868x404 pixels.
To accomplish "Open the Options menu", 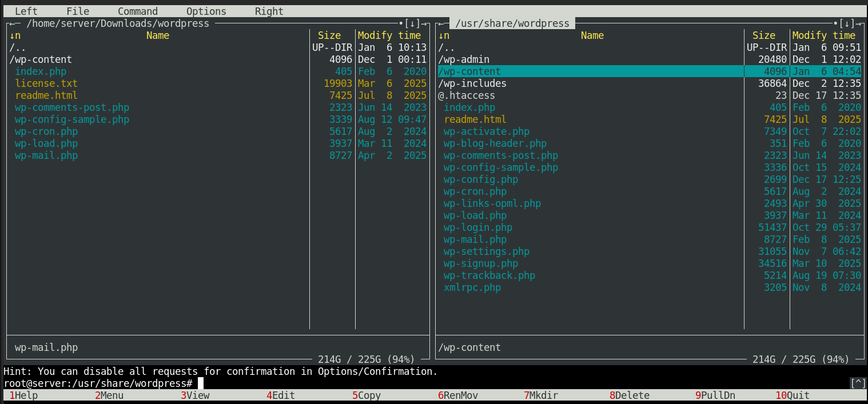I will coord(206,11).
